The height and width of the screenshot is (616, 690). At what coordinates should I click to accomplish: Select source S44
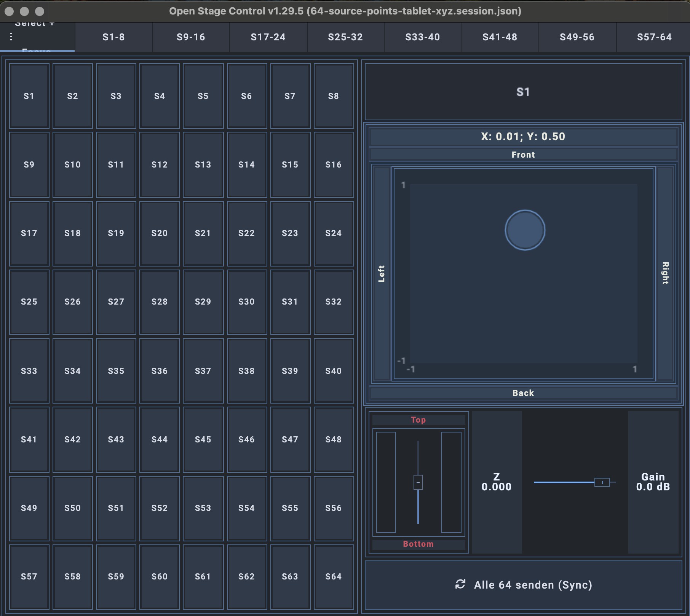[x=160, y=439]
